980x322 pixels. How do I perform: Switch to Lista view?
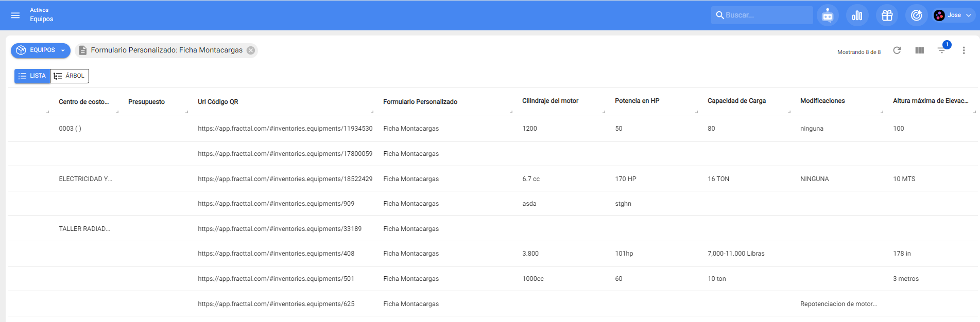(32, 76)
